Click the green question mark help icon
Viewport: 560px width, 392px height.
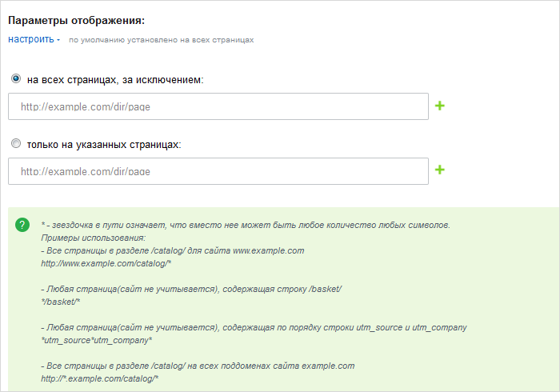[22, 225]
